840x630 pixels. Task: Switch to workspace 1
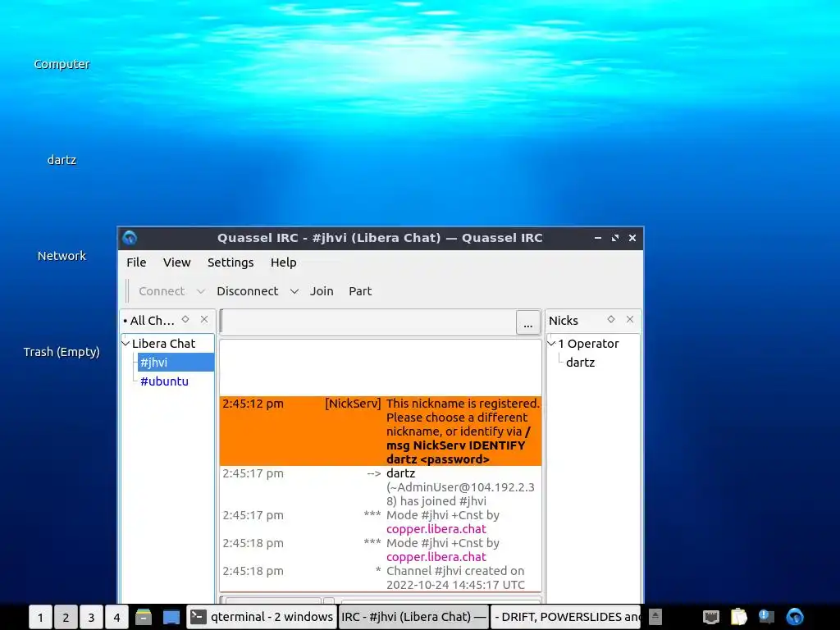click(x=40, y=617)
